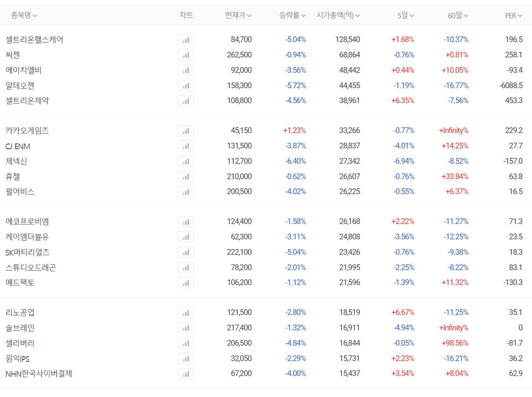Open chart icon for 제넥신

pos(186,161)
